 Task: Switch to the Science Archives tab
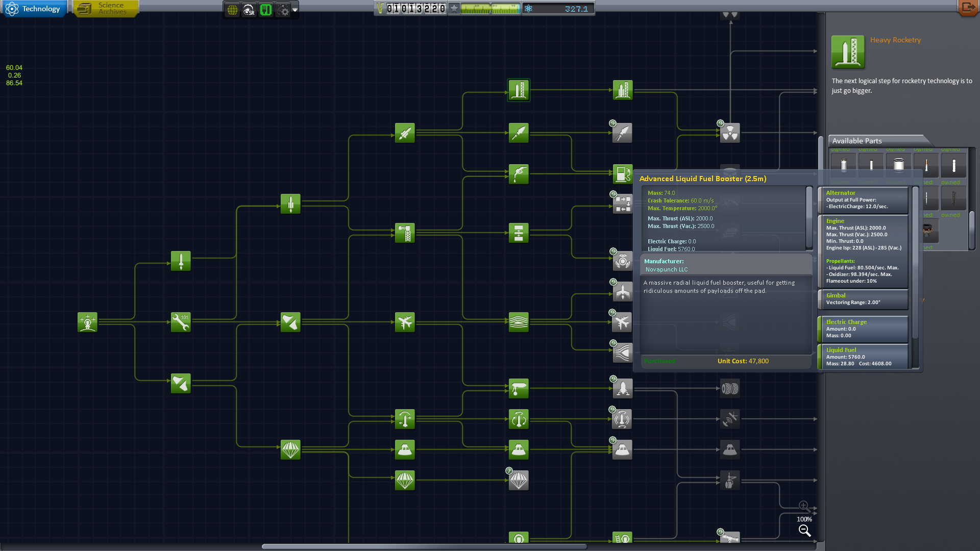click(106, 9)
